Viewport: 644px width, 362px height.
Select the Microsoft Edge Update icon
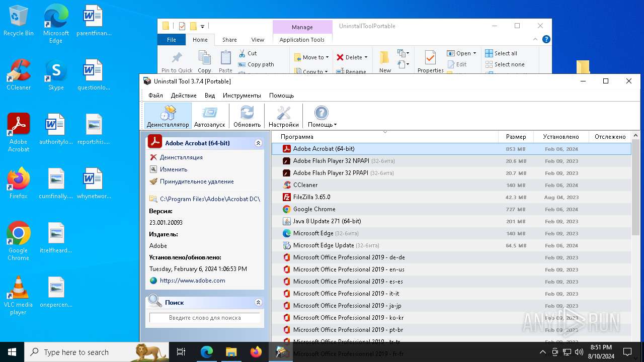pos(287,245)
